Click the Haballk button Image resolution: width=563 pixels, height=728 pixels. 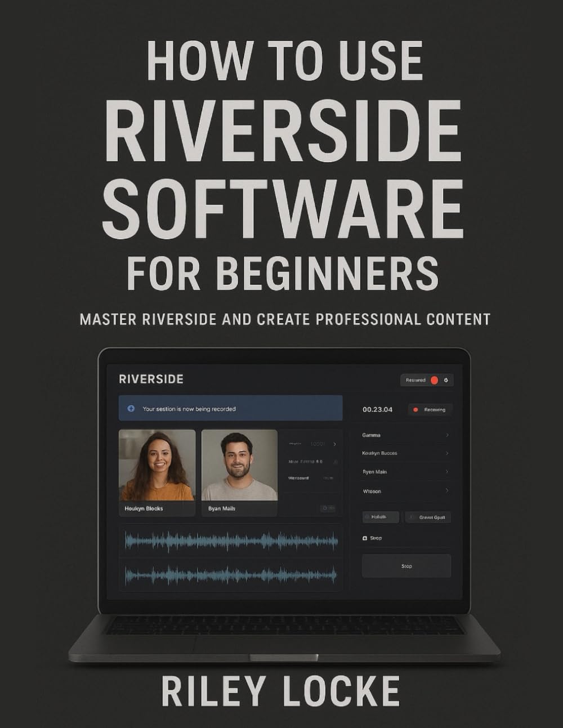pos(381,517)
